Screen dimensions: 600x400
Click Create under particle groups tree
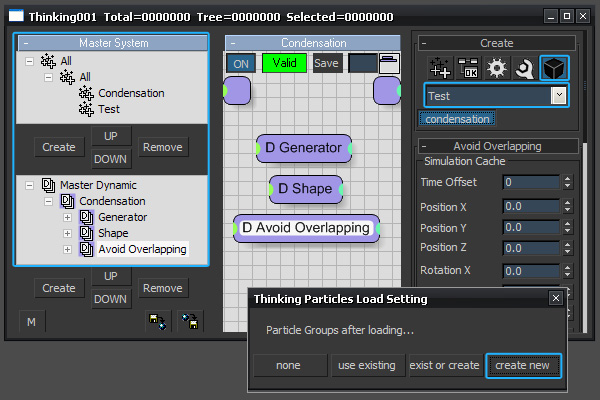click(x=59, y=147)
